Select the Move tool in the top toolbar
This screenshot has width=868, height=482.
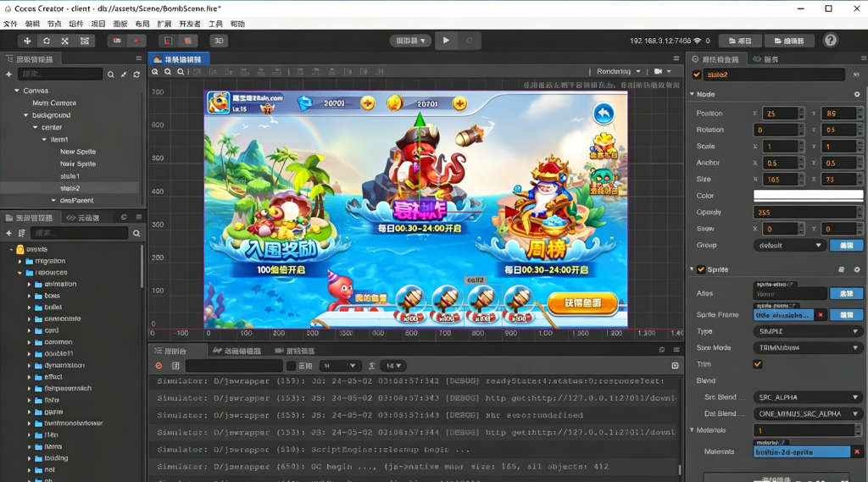(27, 41)
